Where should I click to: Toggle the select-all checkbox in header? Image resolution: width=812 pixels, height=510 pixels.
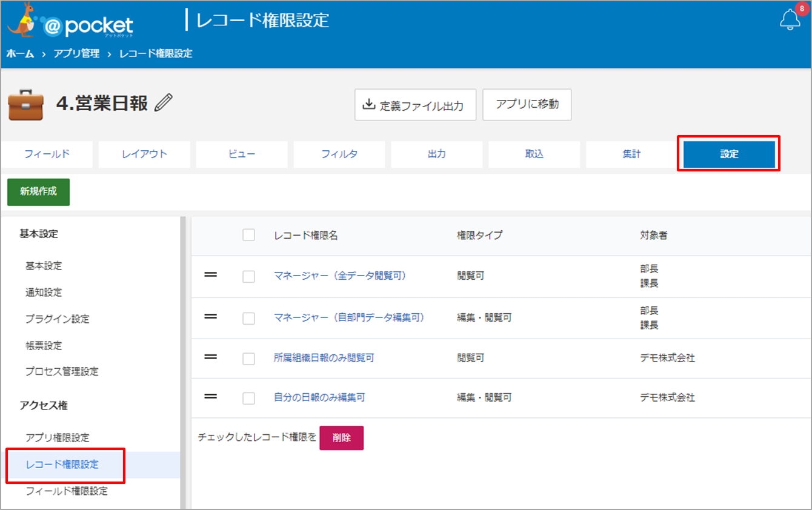point(248,235)
